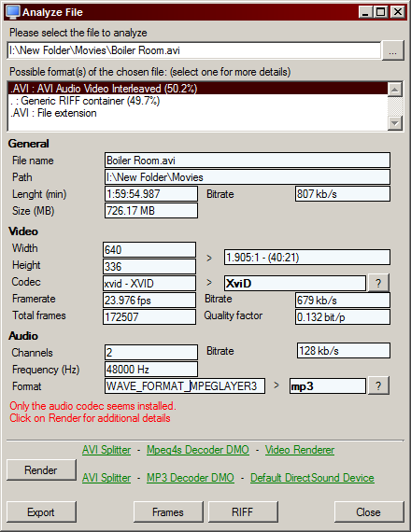Screen dimensions: 411x532
Task: Open the Default DirectSound Device link
Action: pyautogui.click(x=312, y=478)
